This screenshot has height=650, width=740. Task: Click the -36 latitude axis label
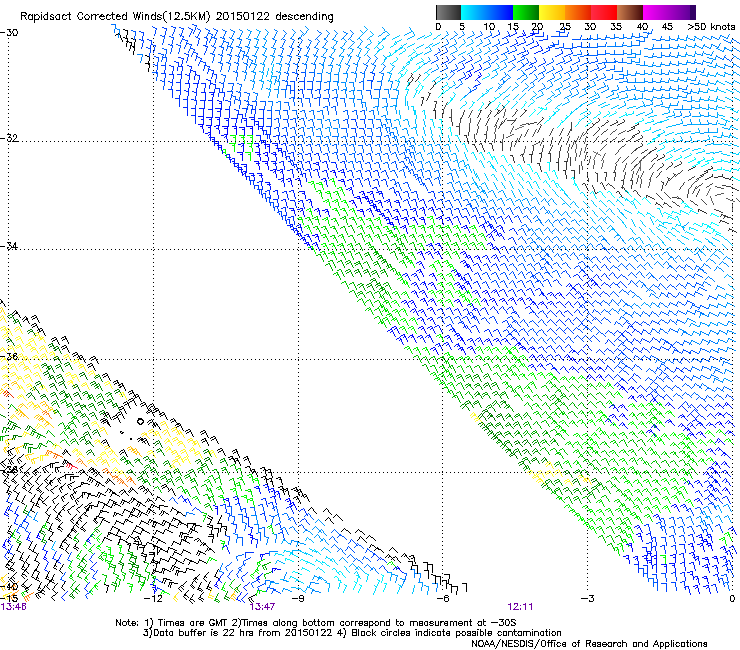pyautogui.click(x=9, y=356)
